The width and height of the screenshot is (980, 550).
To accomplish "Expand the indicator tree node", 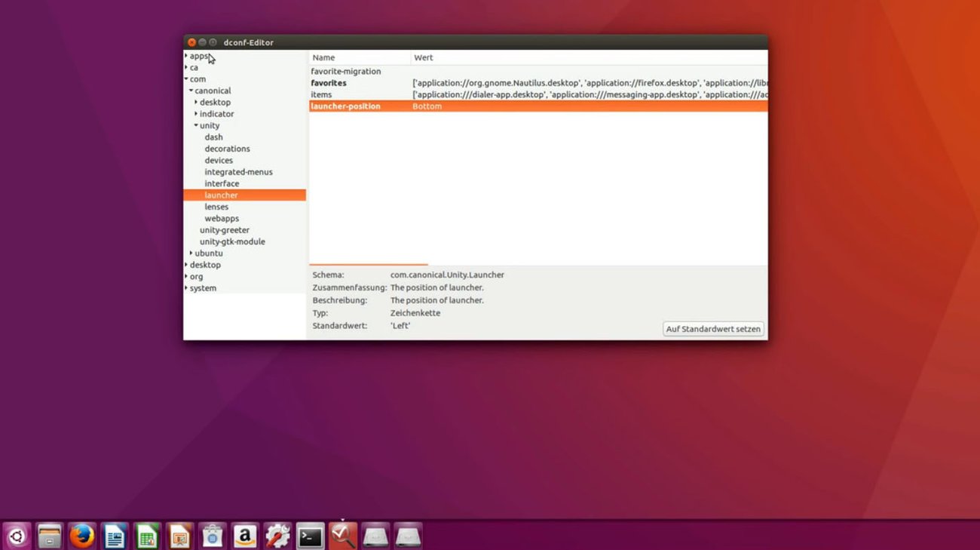I will coord(195,113).
